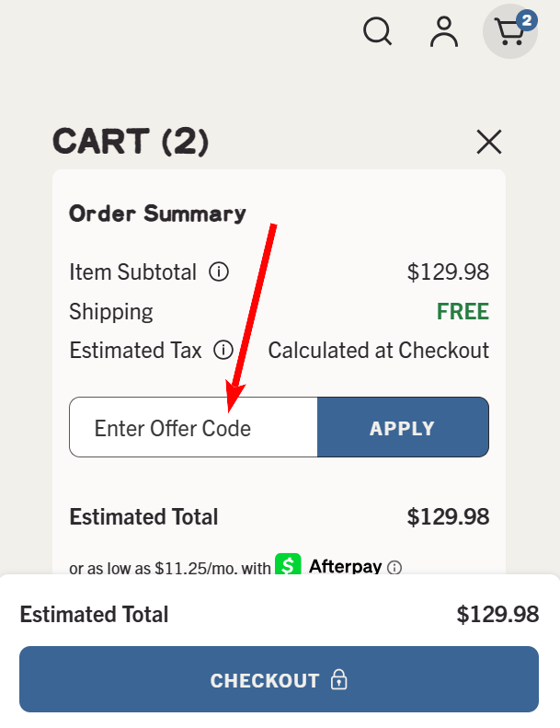Click the Afterpay text link
560x728 pixels.
[345, 566]
